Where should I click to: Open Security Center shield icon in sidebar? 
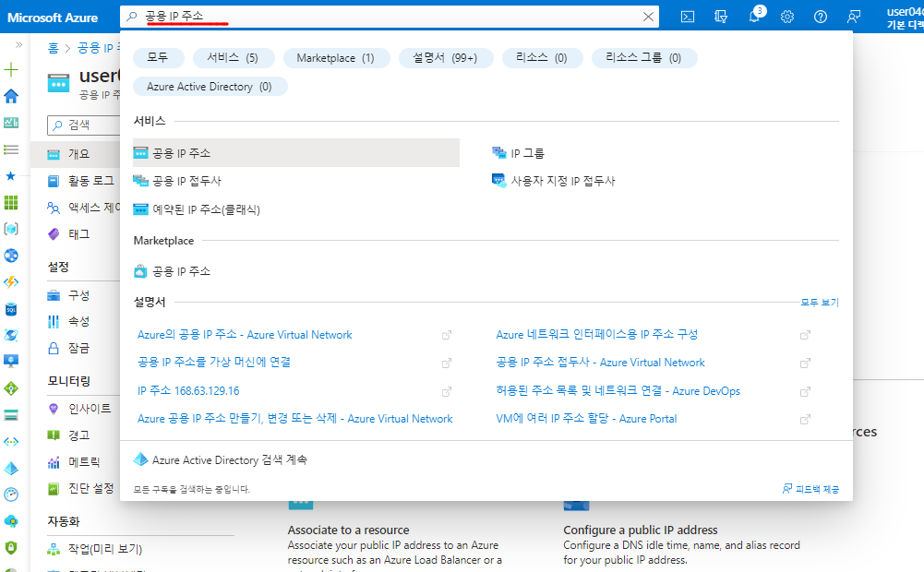[x=10, y=548]
